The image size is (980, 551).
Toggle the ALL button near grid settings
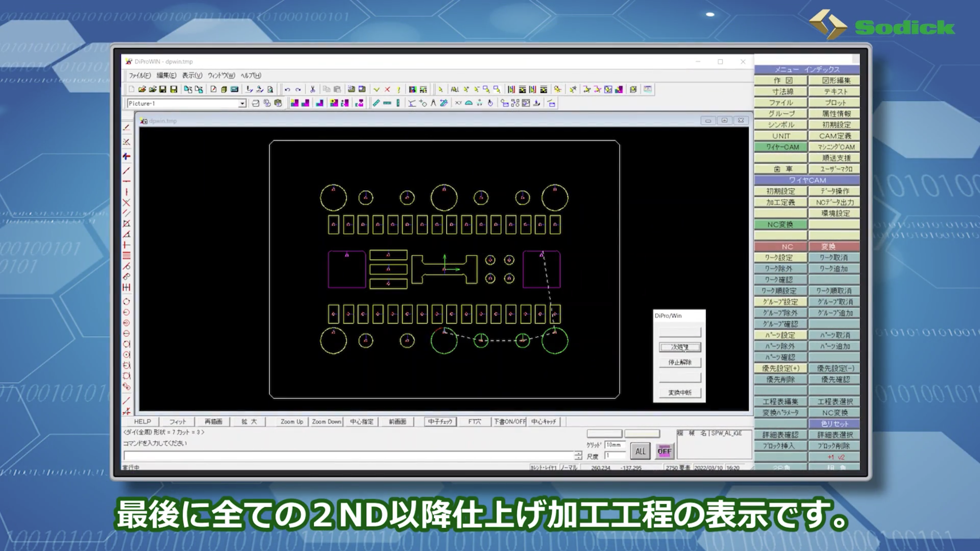(x=640, y=451)
